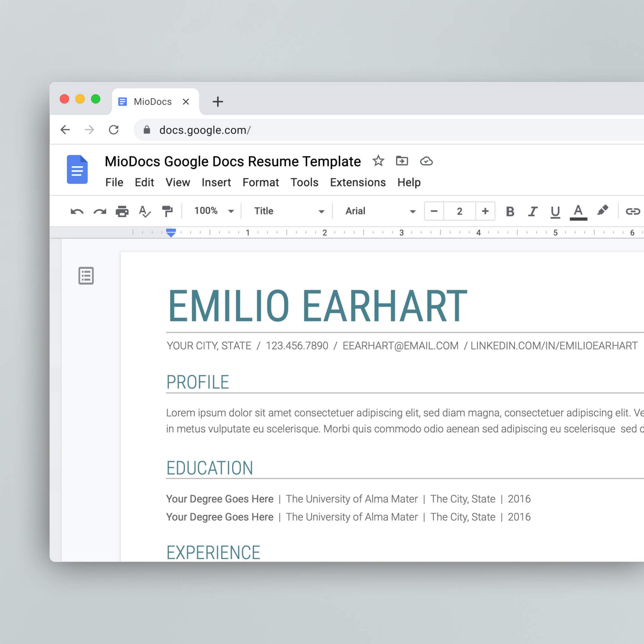Move document to a folder
The width and height of the screenshot is (644, 644).
pos(401,161)
